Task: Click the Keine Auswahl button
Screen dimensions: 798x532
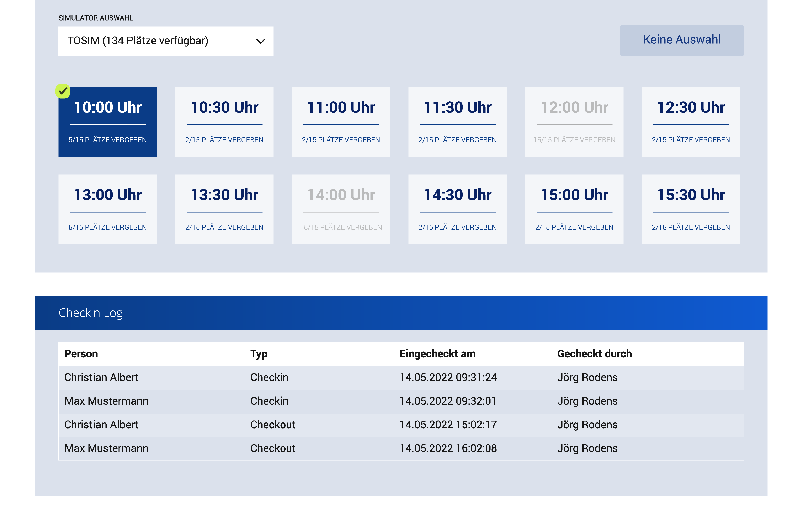Action: pyautogui.click(x=682, y=40)
